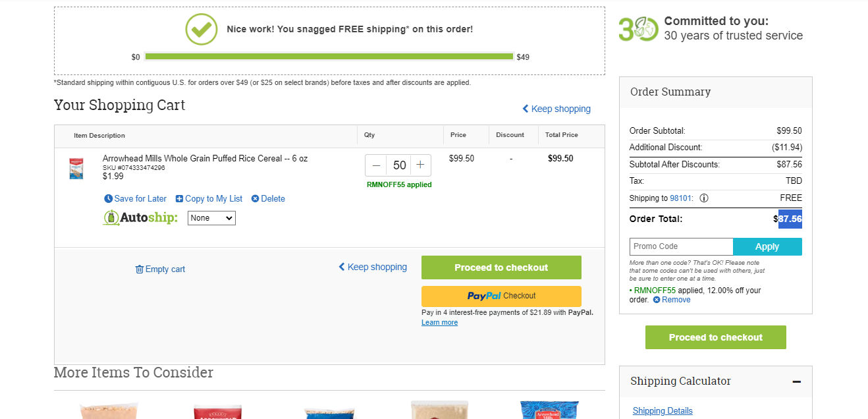
Task: Open the PayPal Learn more link
Action: (439, 323)
